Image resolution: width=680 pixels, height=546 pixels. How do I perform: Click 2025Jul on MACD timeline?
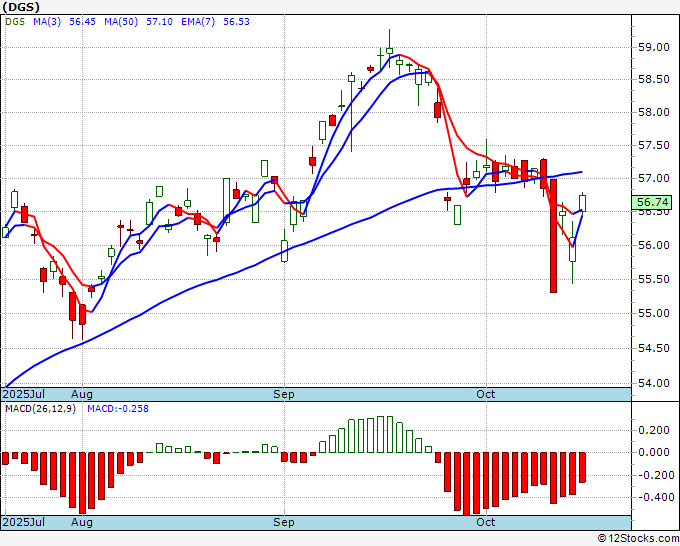(x=24, y=522)
